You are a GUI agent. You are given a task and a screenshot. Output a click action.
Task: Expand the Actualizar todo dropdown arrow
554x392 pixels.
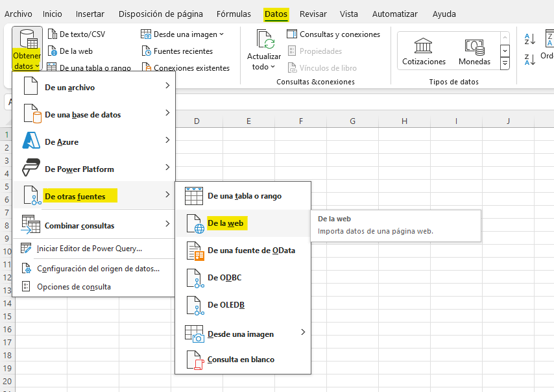[272, 67]
